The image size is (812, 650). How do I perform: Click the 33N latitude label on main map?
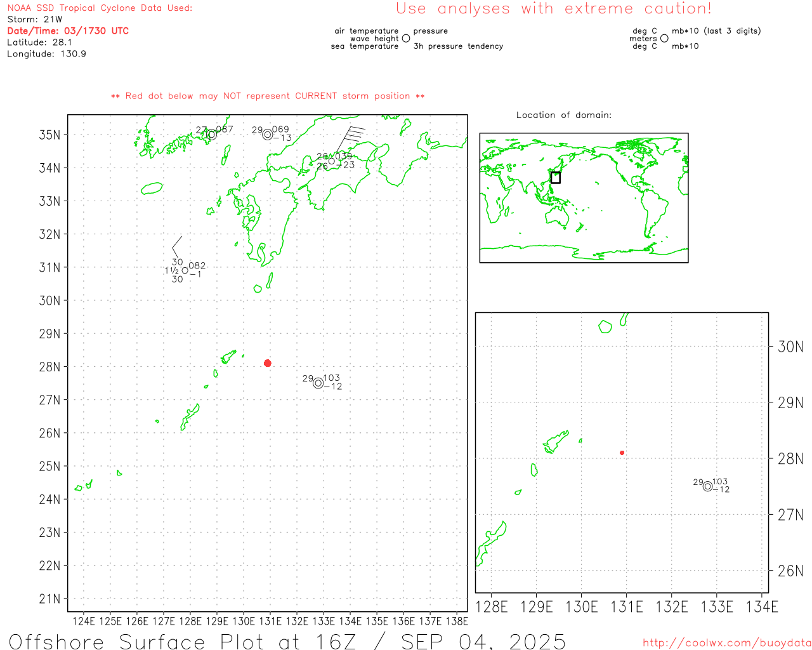click(49, 201)
